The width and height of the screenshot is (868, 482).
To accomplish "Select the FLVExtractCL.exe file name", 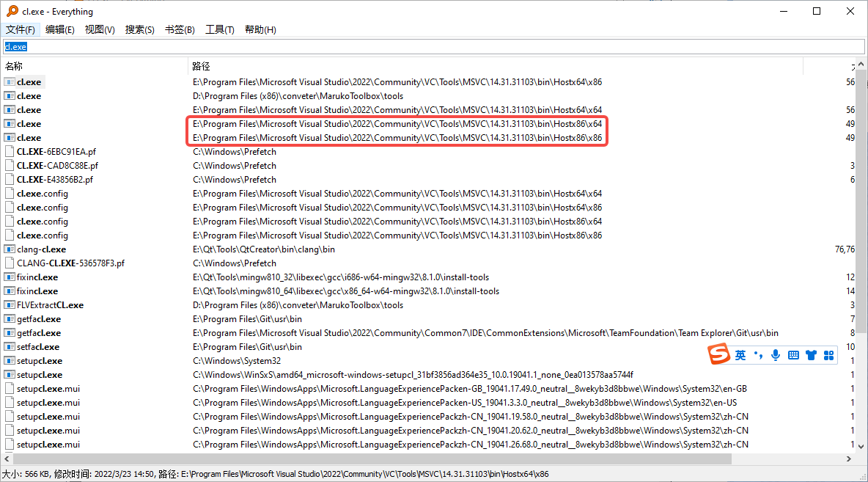I will click(51, 305).
